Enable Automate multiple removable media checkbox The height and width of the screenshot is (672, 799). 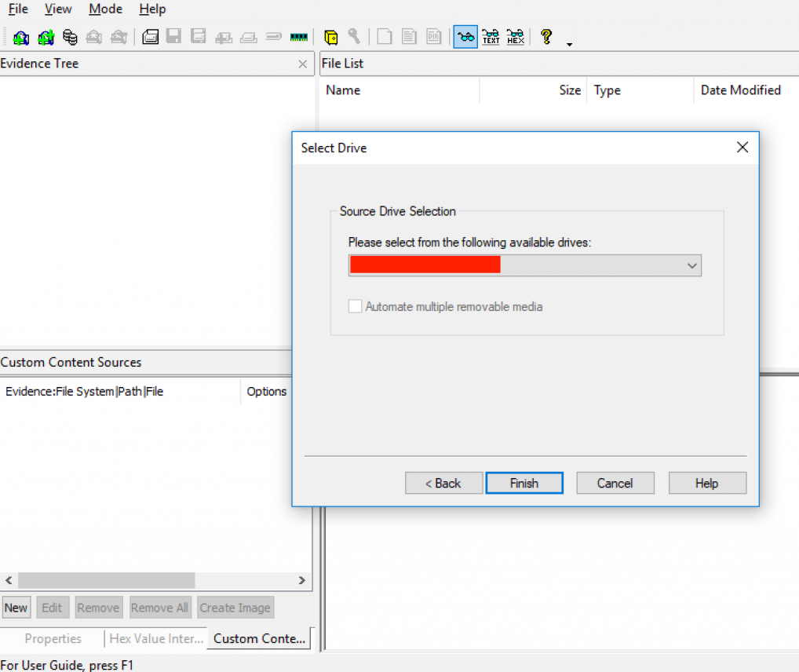tap(356, 306)
